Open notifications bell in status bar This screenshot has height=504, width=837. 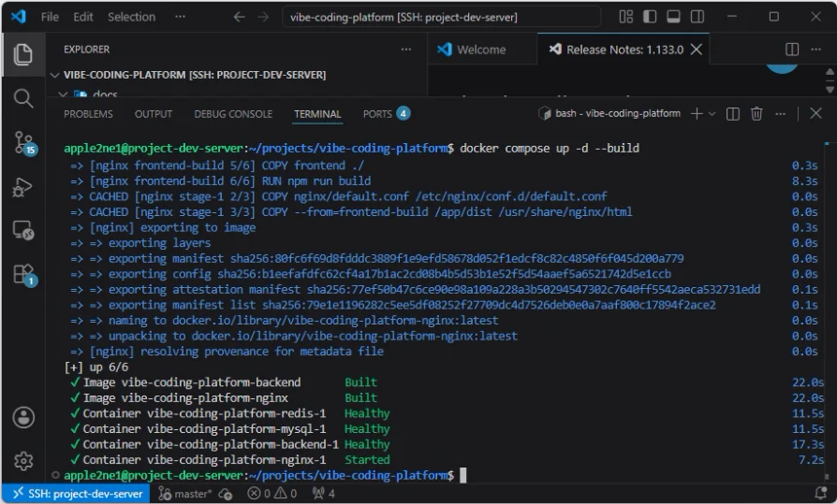point(821,493)
